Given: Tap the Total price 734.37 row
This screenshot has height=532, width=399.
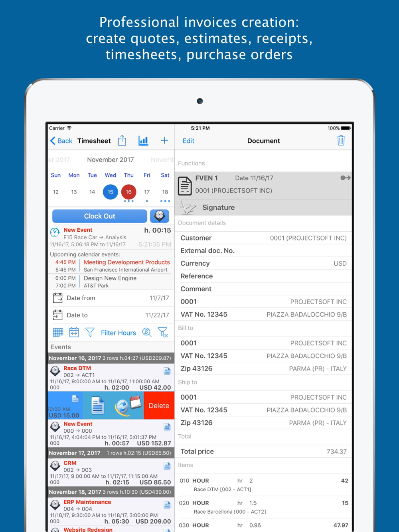Looking at the screenshot, I should [x=263, y=451].
